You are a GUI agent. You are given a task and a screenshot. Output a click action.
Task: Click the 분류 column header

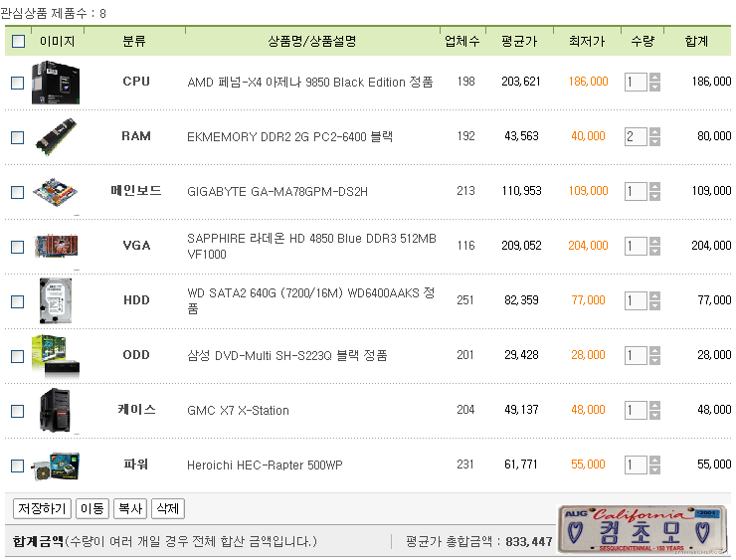tap(134, 42)
